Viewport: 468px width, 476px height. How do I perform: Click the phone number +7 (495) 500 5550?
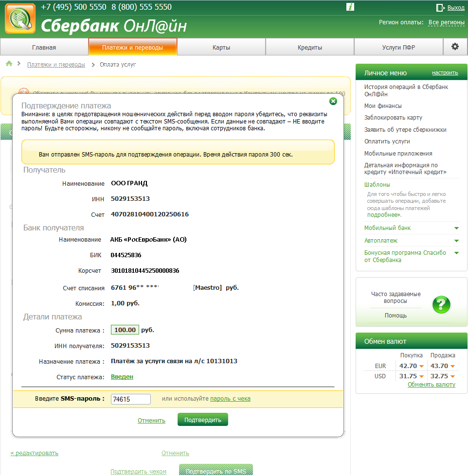73,7
